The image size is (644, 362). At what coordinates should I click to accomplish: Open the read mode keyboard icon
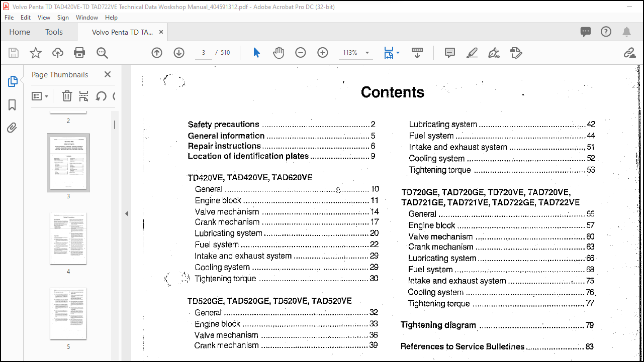(x=417, y=53)
